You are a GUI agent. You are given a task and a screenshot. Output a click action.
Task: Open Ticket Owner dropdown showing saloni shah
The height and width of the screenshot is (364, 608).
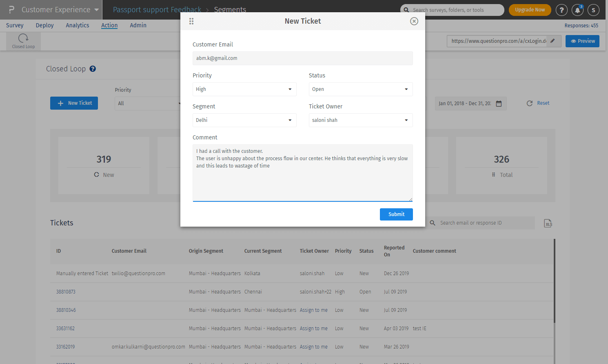[361, 120]
